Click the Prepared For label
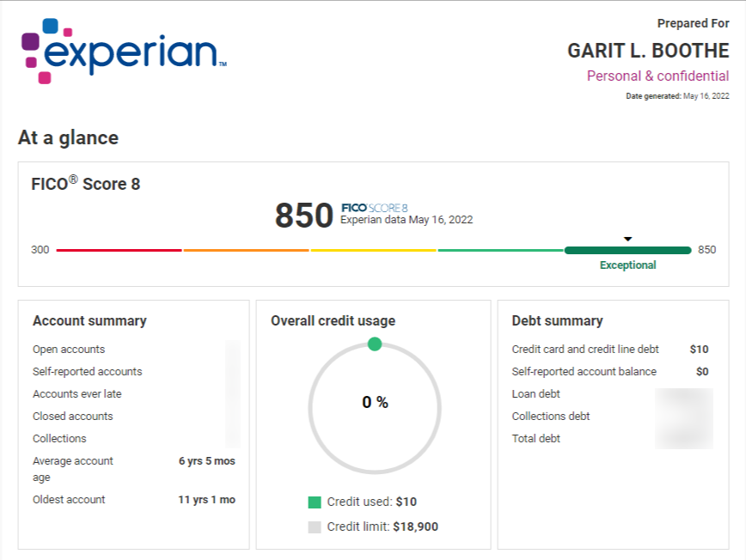This screenshot has width=746, height=560. pos(694,23)
